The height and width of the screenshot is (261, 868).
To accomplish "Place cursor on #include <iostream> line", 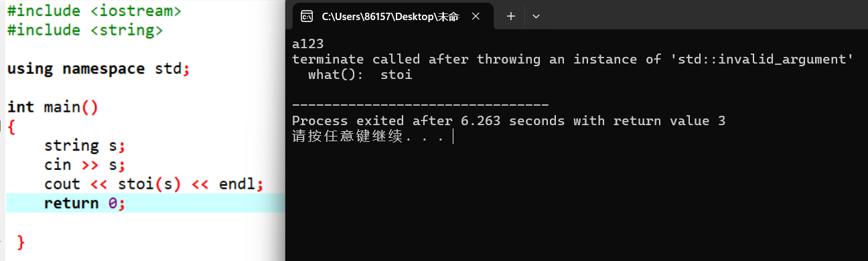I will point(94,11).
